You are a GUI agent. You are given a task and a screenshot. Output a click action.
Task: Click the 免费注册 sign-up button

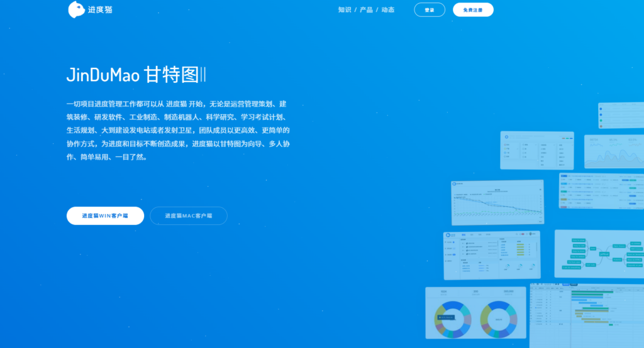coord(473,10)
